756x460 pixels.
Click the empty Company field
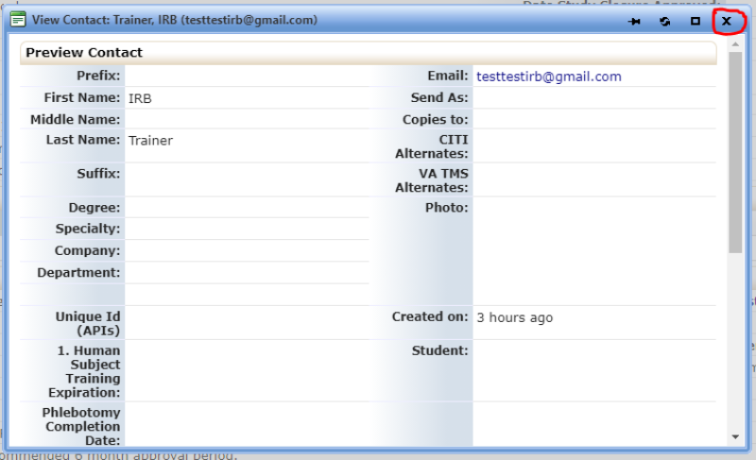[246, 251]
